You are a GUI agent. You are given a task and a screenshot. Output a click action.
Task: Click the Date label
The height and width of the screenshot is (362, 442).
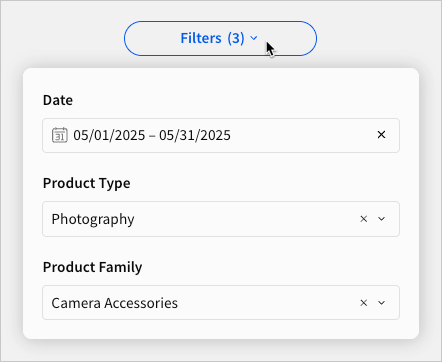pos(58,100)
